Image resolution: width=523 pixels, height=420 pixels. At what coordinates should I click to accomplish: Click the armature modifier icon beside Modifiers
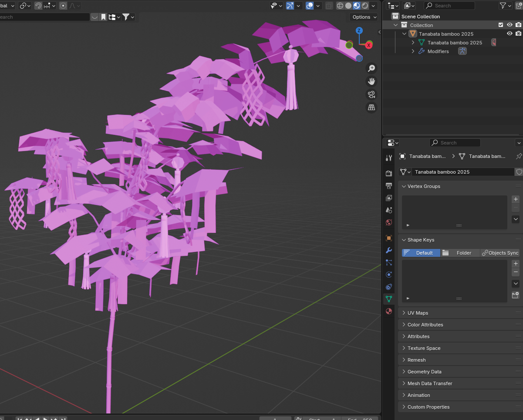click(x=462, y=51)
